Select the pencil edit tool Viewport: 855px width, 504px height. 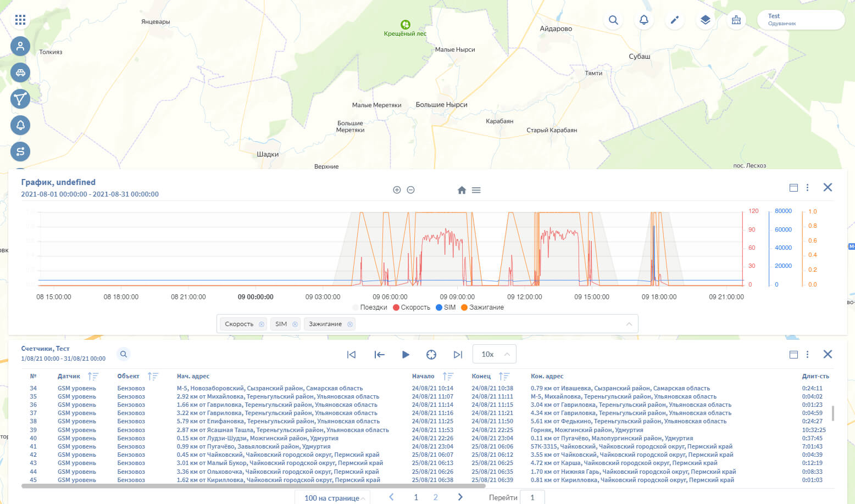[x=675, y=20]
